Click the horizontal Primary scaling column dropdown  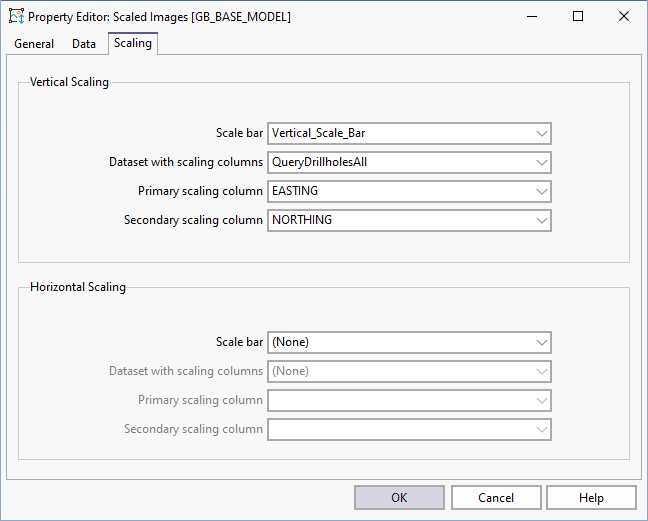point(410,400)
